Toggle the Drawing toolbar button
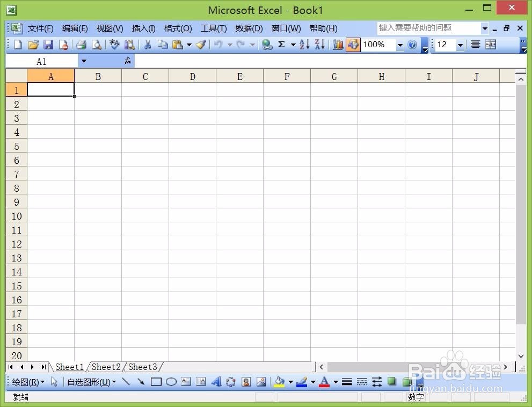The image size is (532, 407). pyautogui.click(x=353, y=45)
